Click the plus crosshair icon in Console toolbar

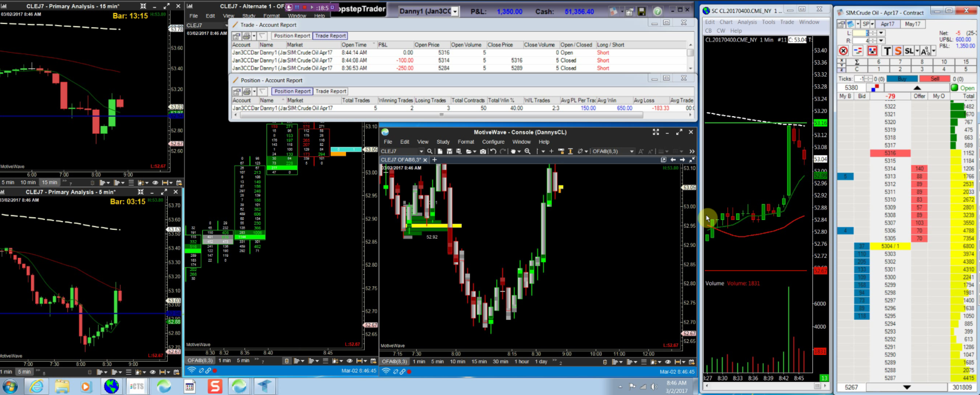[552, 151]
